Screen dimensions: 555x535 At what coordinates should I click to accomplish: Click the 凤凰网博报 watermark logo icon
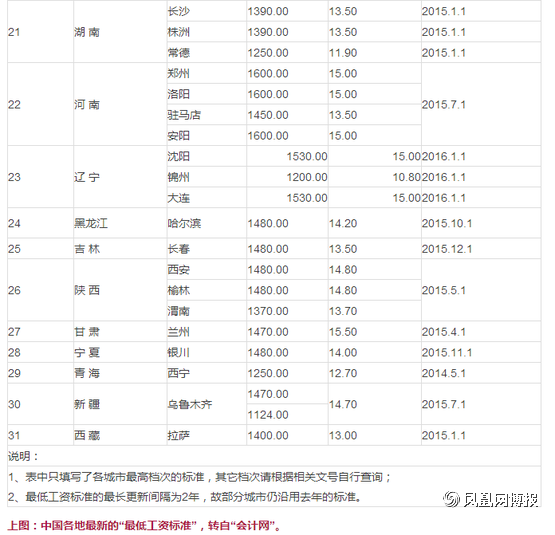tap(452, 499)
